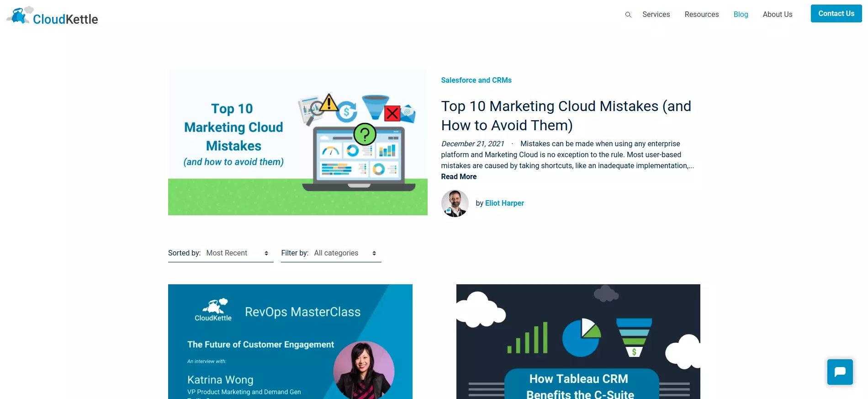Click the CloudKettle logo
The width and height of the screenshot is (868, 399).
(52, 16)
